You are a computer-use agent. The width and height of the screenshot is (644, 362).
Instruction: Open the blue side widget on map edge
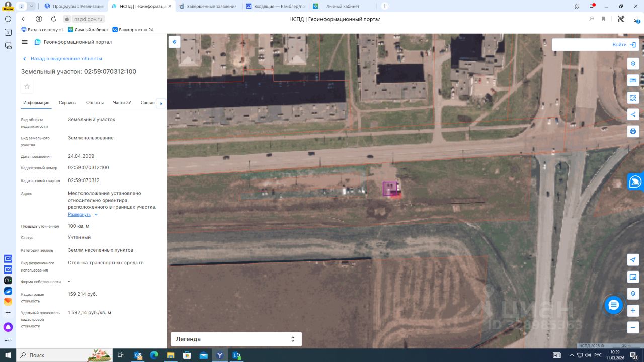tap(635, 182)
